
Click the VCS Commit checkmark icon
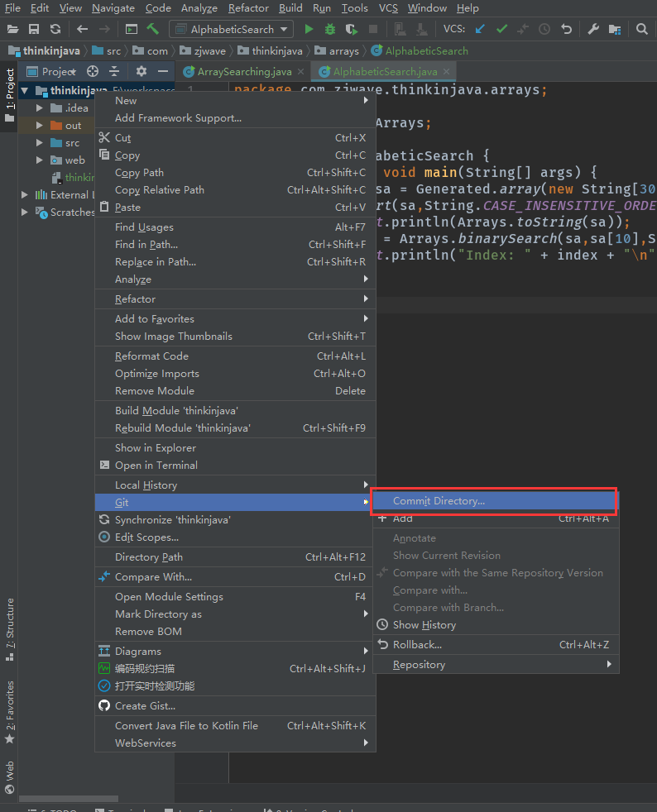pos(501,29)
